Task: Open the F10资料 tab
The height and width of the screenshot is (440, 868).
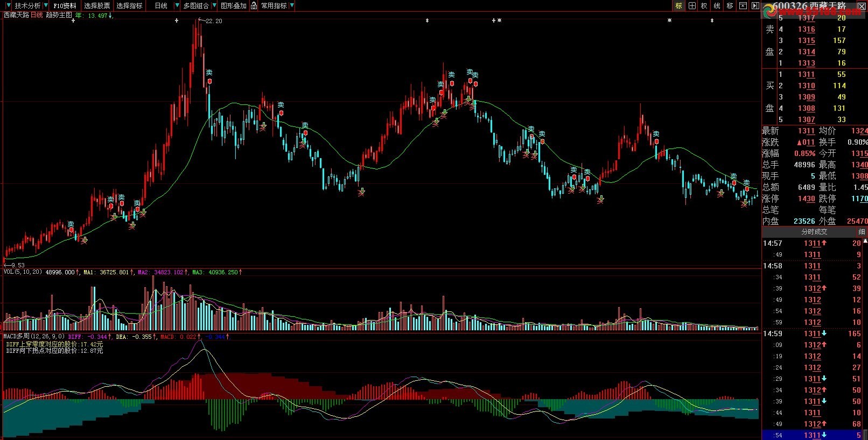Action: pos(65,5)
